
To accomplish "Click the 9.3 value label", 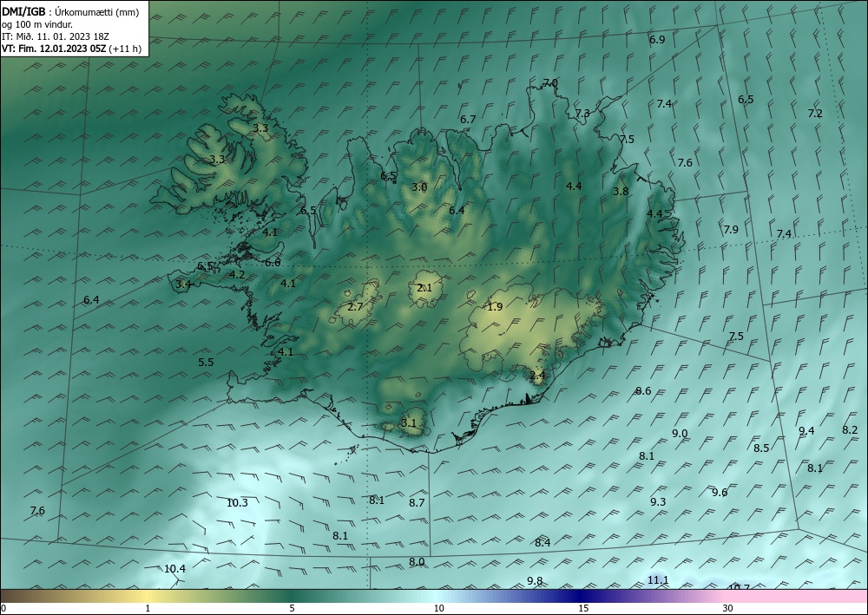I will (658, 502).
